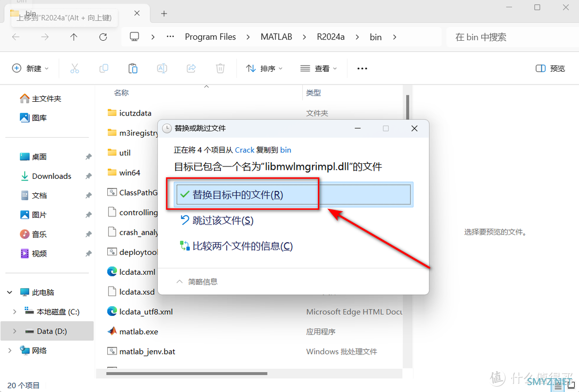The width and height of the screenshot is (579, 392).
Task: Expand the 本地磁盘 (C:) node
Action: point(14,312)
